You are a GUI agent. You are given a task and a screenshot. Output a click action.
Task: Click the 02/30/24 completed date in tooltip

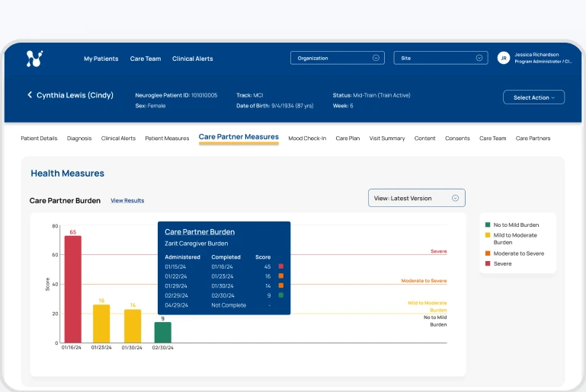[223, 295]
